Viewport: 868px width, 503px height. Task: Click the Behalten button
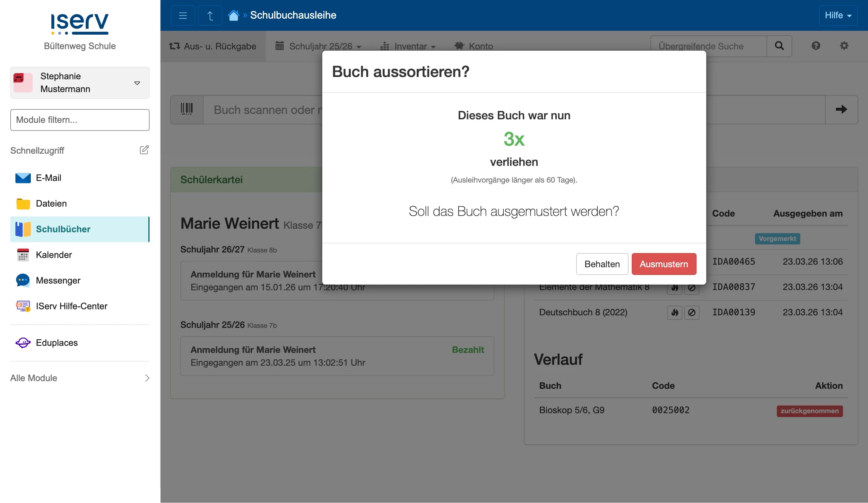pos(602,264)
